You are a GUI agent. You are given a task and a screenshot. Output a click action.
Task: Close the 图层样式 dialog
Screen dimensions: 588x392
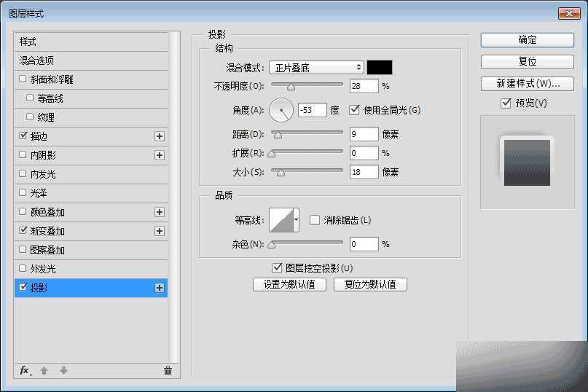click(569, 14)
